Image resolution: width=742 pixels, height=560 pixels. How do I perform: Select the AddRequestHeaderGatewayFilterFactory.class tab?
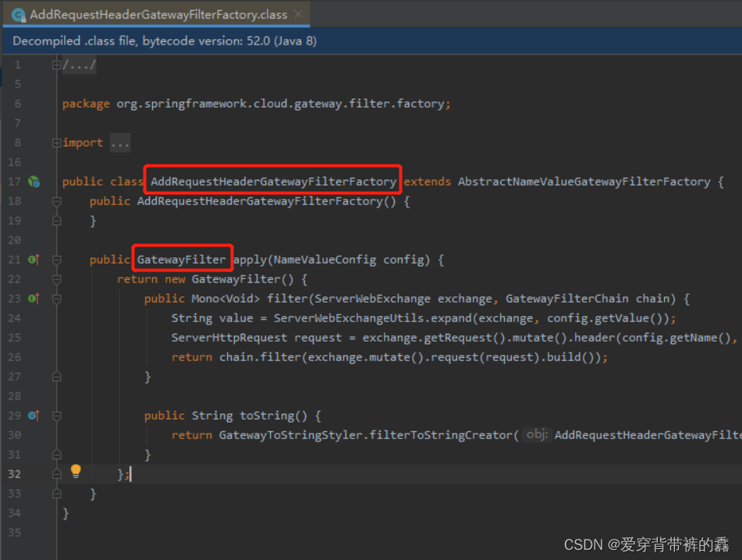click(x=156, y=14)
